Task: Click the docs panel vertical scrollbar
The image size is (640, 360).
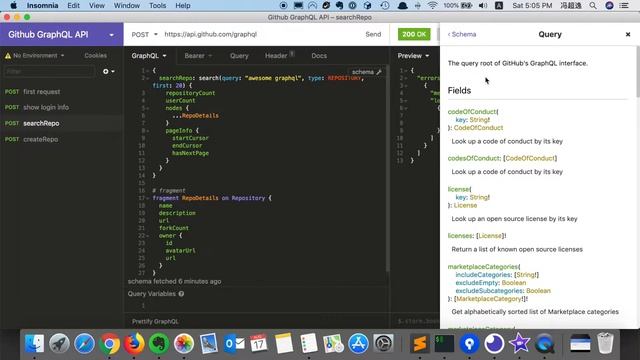Action: pyautogui.click(x=637, y=72)
